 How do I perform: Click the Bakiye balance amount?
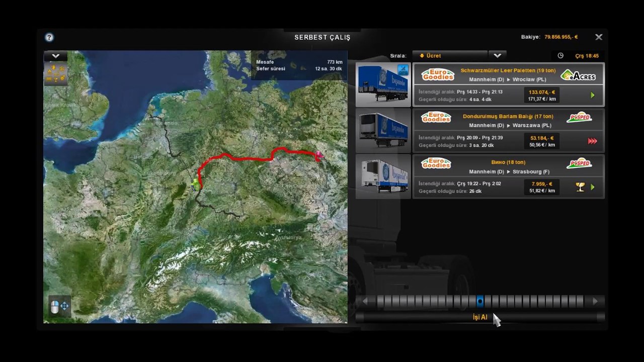(561, 37)
